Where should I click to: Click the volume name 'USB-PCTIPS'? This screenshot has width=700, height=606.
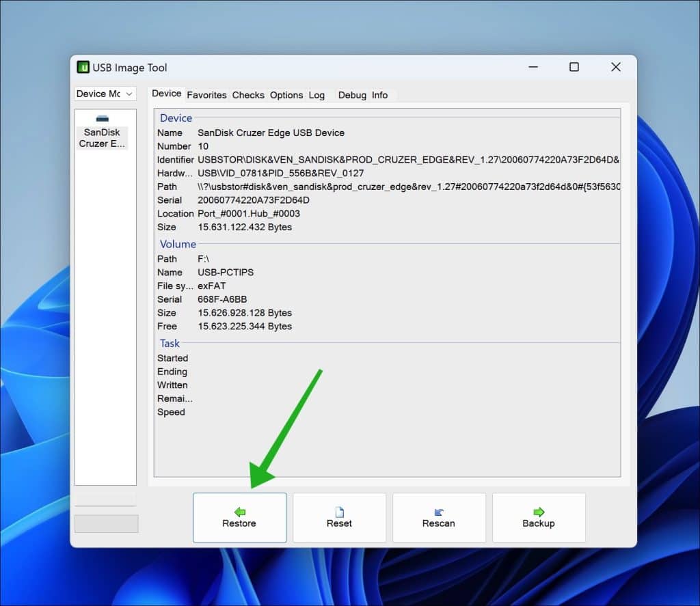coord(226,272)
